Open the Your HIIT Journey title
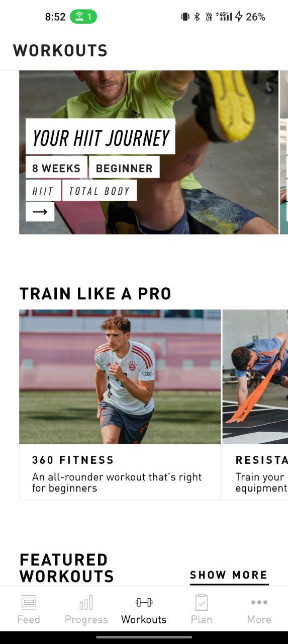Image resolution: width=288 pixels, height=644 pixels. [101, 136]
